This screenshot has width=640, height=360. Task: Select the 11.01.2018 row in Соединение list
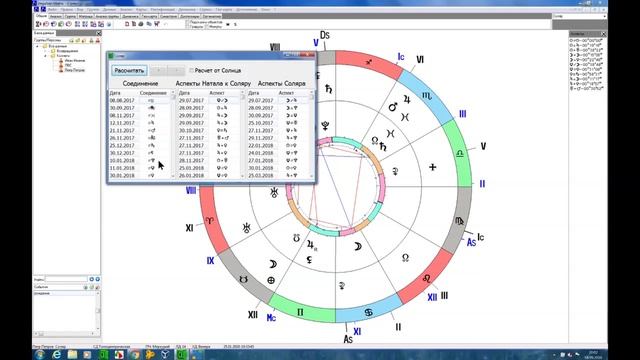[x=140, y=168]
